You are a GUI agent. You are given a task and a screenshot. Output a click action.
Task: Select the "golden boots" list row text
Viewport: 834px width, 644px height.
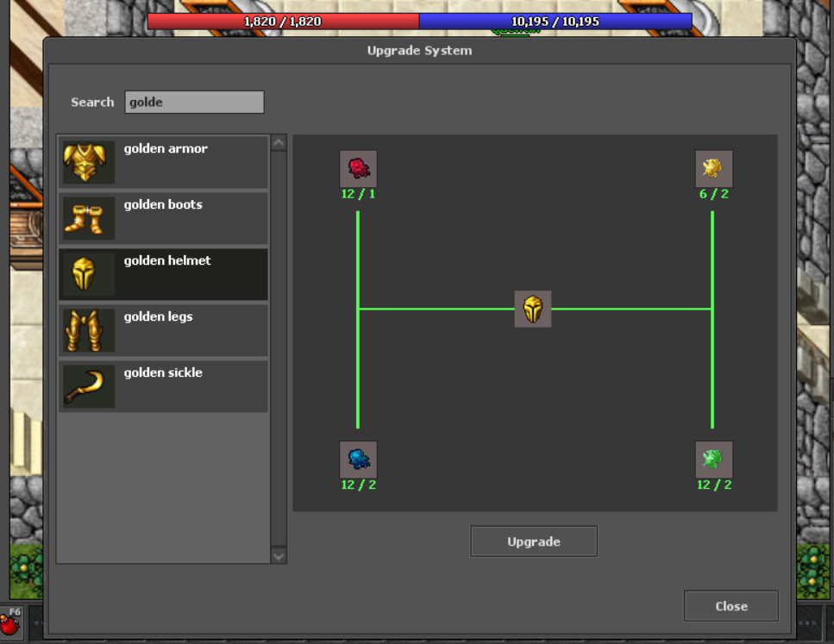pyautogui.click(x=163, y=204)
